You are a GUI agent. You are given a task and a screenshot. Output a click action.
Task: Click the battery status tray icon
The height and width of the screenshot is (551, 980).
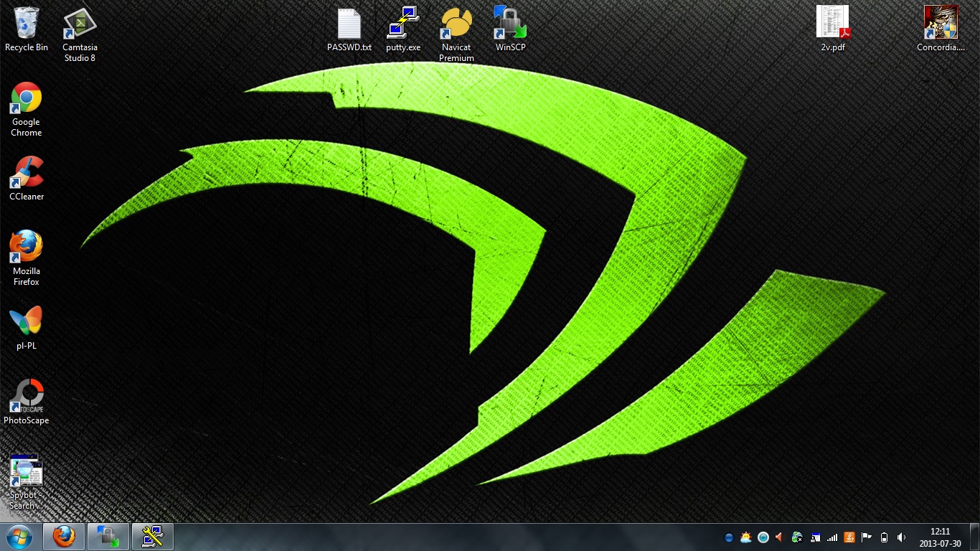pos(884,537)
